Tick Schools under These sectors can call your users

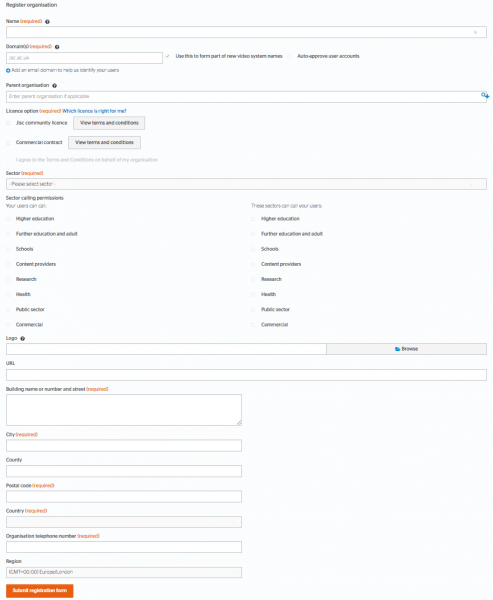click(x=253, y=249)
